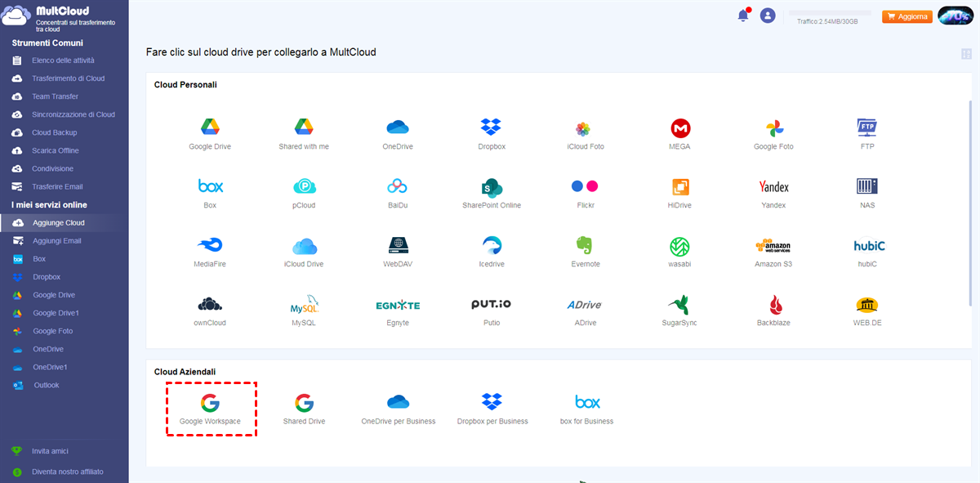Select the FTP service icon

(866, 127)
